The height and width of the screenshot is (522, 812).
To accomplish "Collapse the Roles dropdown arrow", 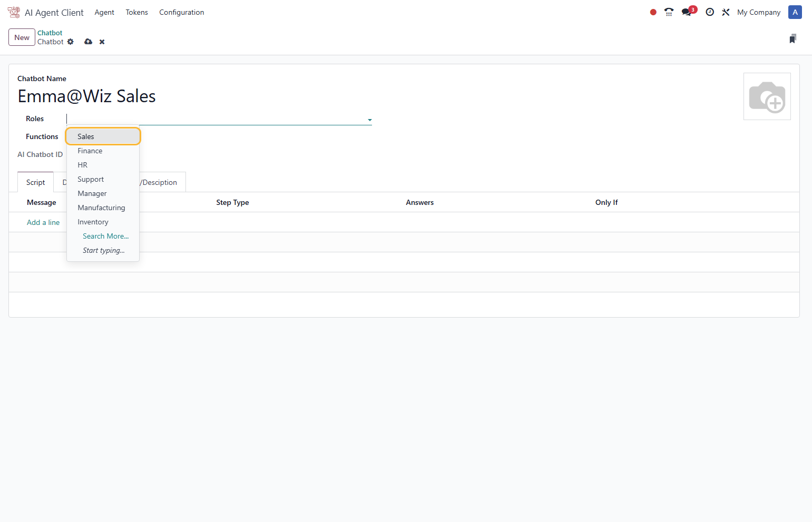I will [x=369, y=120].
